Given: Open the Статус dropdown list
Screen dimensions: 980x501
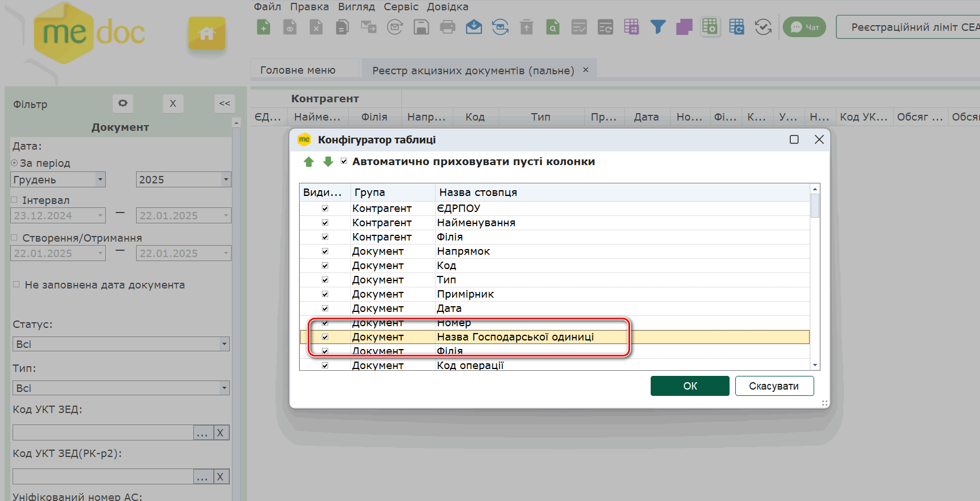Looking at the screenshot, I should [x=224, y=344].
